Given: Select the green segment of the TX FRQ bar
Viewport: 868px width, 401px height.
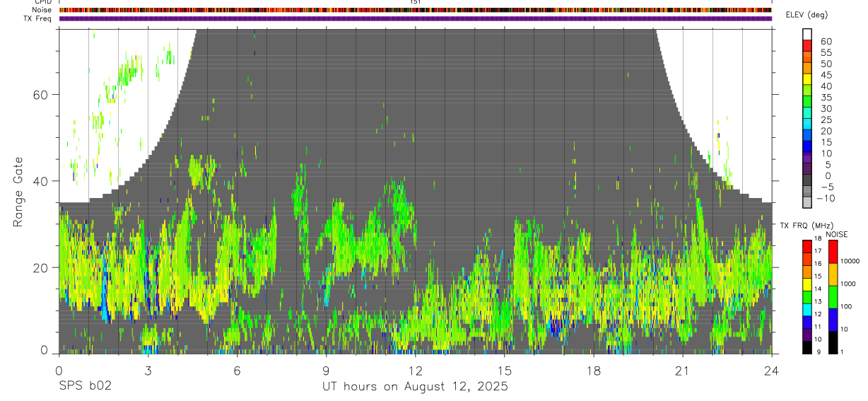Looking at the screenshot, I should coord(807,297).
